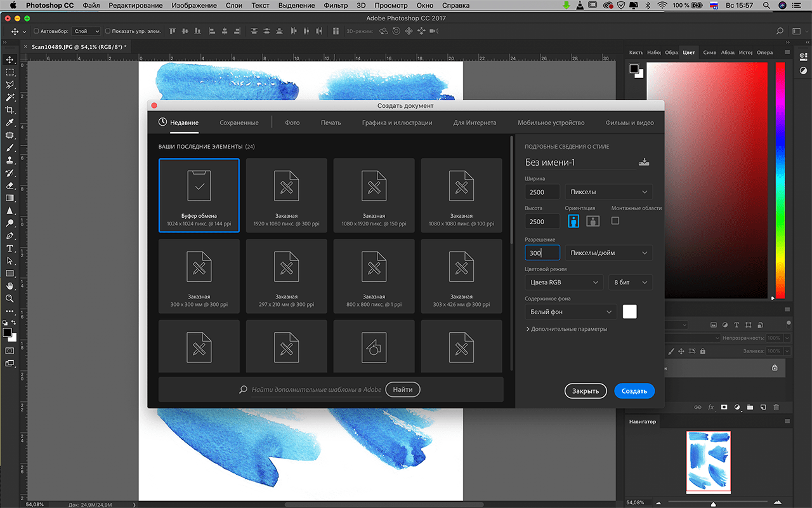Select the Polygonal Lasso tool
This screenshot has height=508, width=812.
(x=10, y=84)
